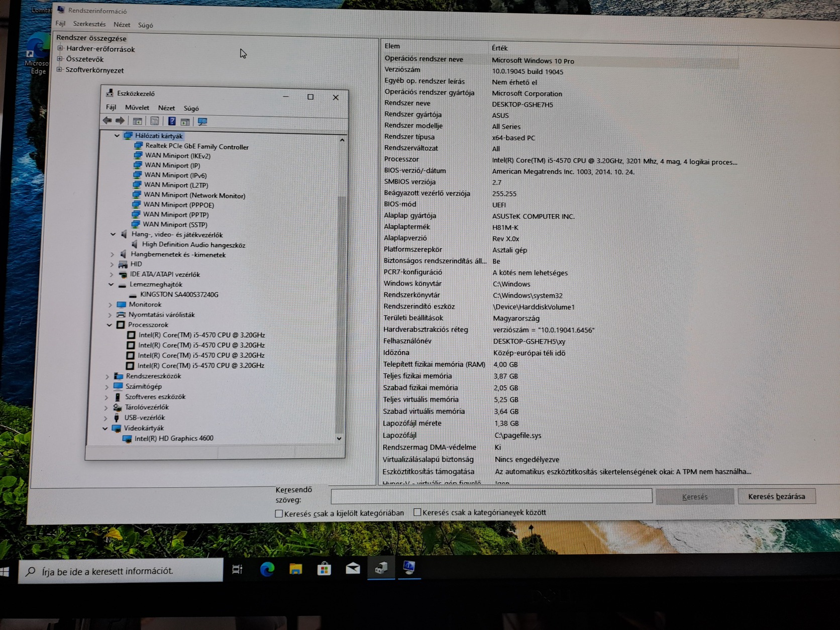This screenshot has width=840, height=630.
Task: Select 'WAN Miniport (L2TP)' device
Action: click(x=176, y=185)
